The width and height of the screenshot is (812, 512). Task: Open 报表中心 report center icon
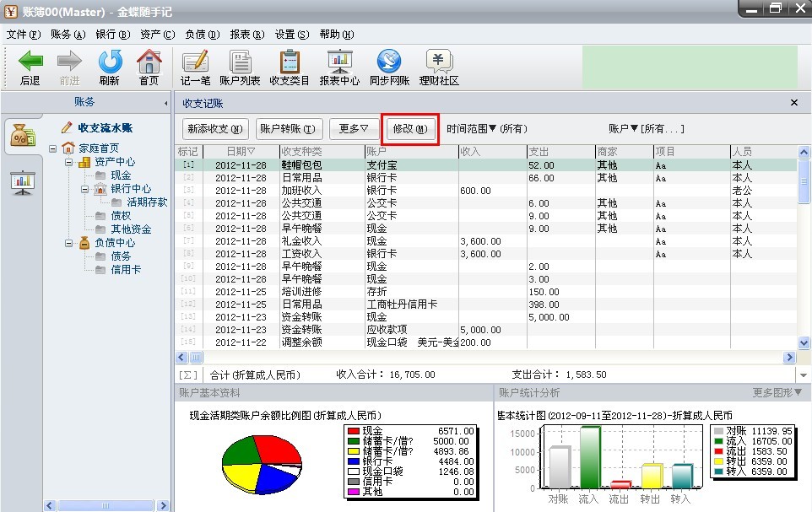(339, 62)
